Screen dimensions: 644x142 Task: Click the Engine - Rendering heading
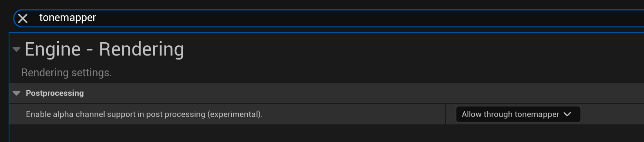[104, 49]
